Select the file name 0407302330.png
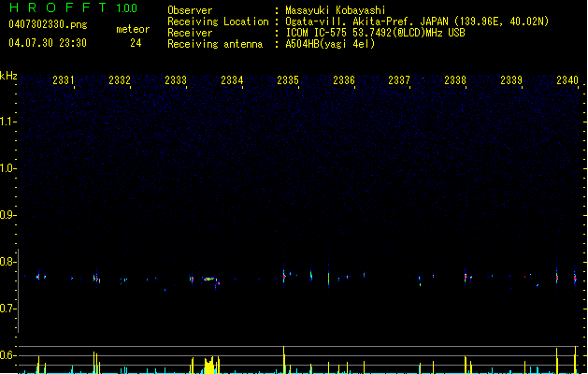This screenshot has width=588, height=374. coord(48,25)
